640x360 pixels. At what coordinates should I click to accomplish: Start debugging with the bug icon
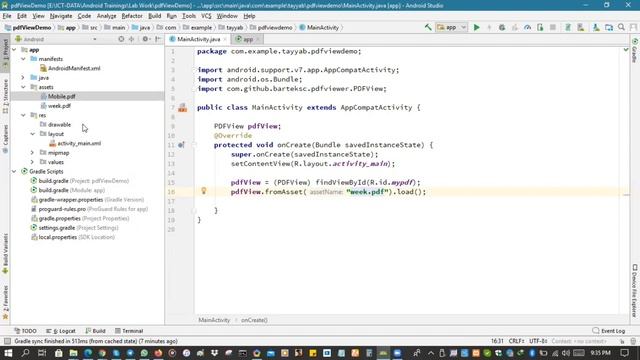502,27
